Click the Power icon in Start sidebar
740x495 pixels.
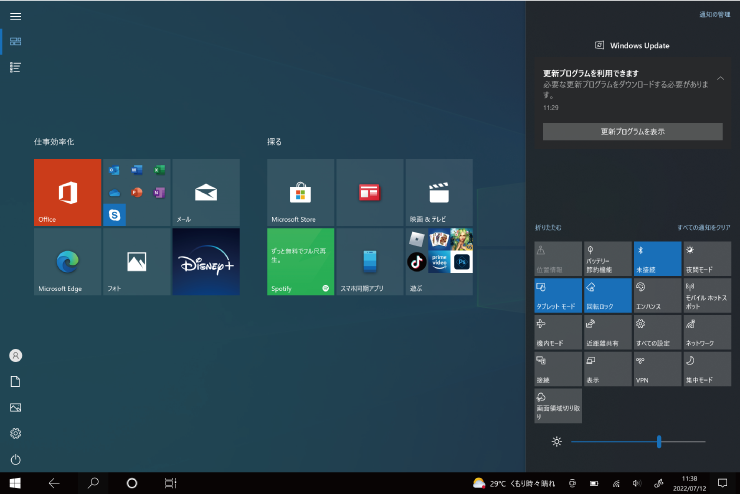pyautogui.click(x=16, y=460)
